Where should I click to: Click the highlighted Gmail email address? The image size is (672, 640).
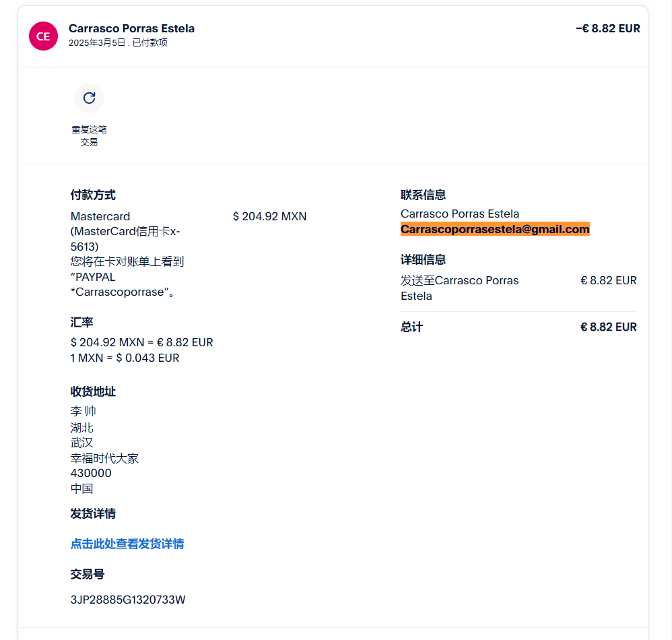point(495,229)
